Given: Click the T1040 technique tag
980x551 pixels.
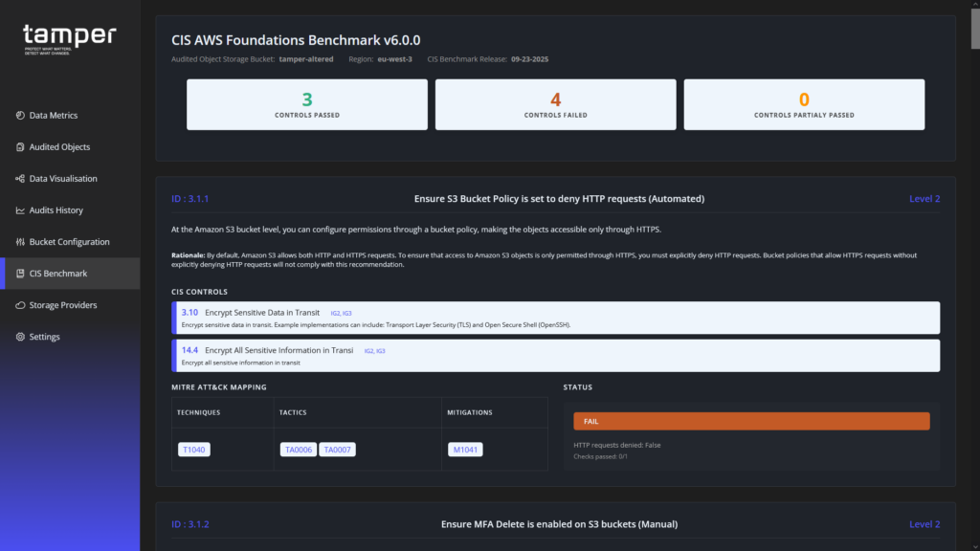Looking at the screenshot, I should coord(194,450).
